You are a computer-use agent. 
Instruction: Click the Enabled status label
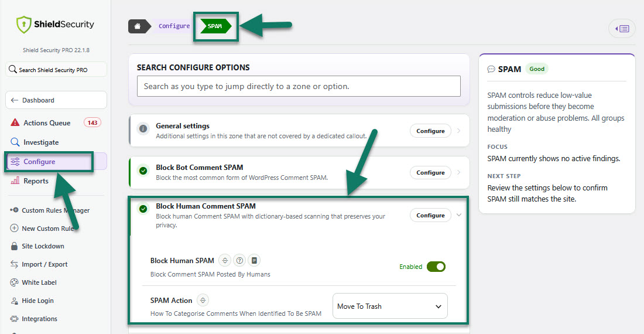coord(411,267)
